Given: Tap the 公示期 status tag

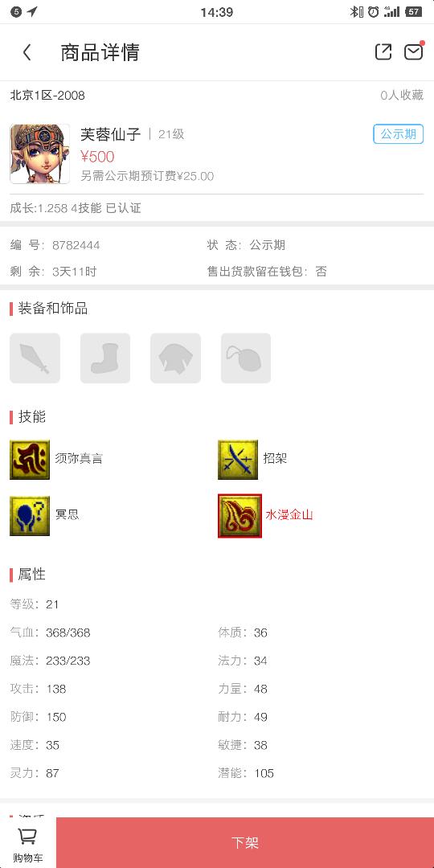Looking at the screenshot, I should click(398, 134).
